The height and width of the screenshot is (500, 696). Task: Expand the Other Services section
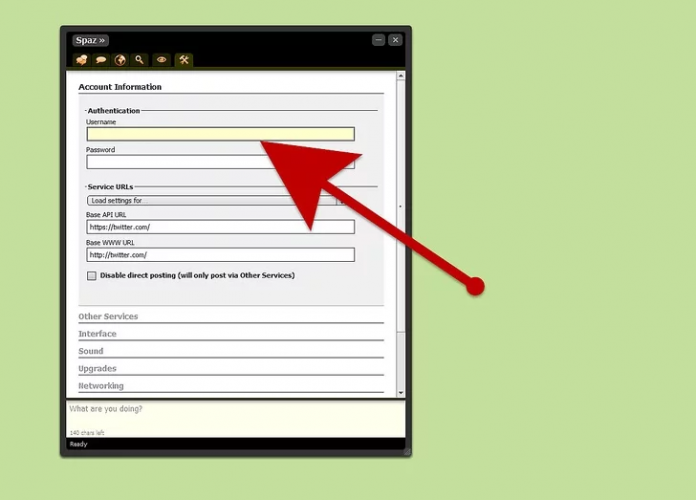(x=108, y=317)
